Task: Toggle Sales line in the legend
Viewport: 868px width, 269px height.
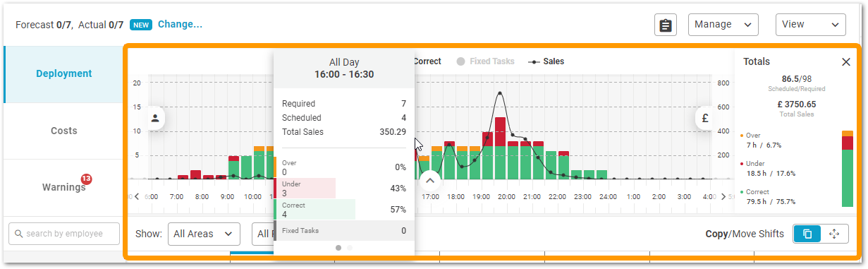Action: click(x=546, y=61)
